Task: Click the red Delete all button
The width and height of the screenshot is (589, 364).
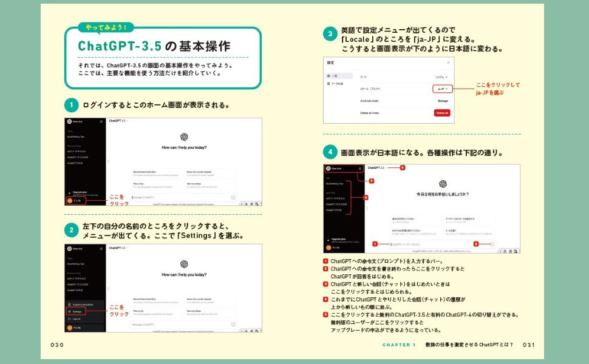Action: pos(442,113)
